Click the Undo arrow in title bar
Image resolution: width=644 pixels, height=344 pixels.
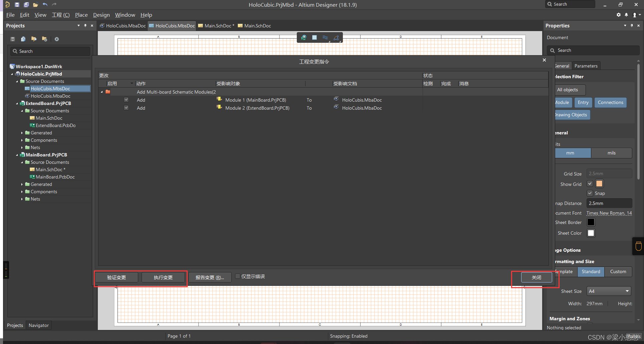pyautogui.click(x=45, y=5)
